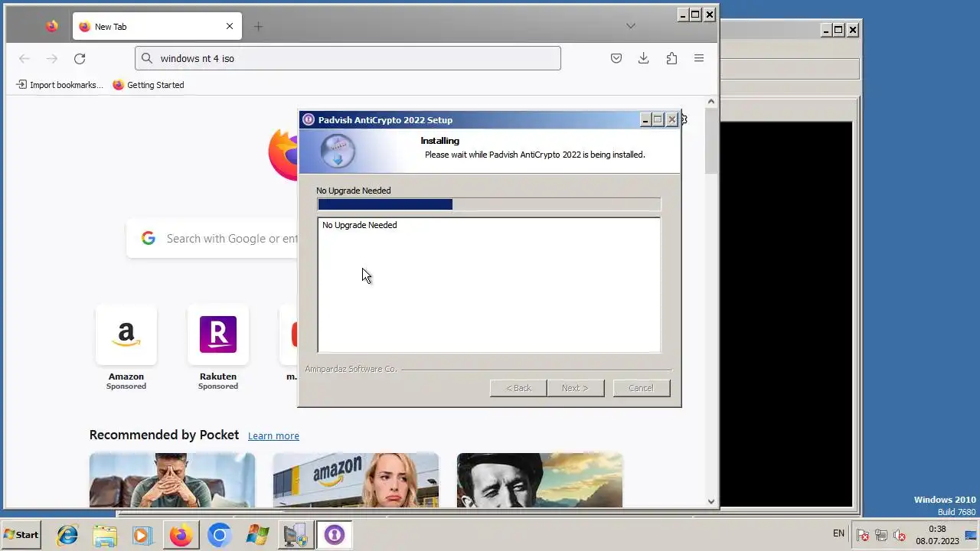Click the Action Center flag tray icon

click(863, 535)
